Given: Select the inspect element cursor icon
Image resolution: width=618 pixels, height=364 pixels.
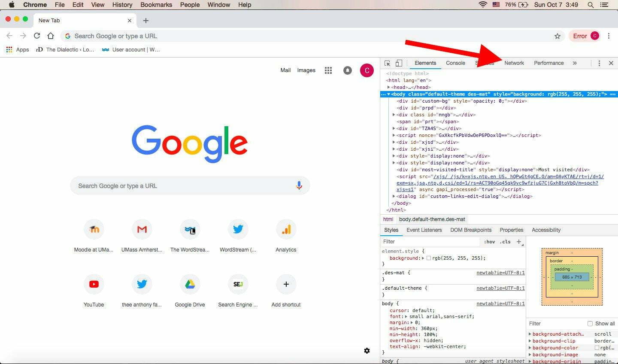Looking at the screenshot, I should click(x=388, y=63).
